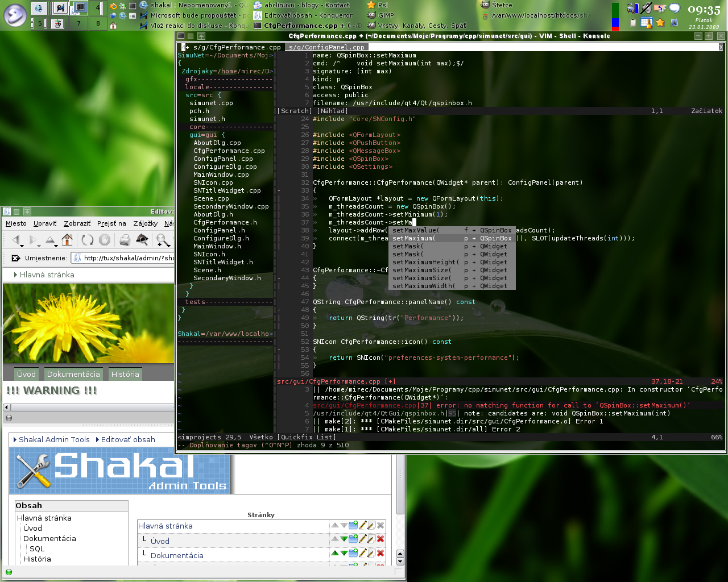This screenshot has width=728, height=582.
Task: Click the red delete icon for Úvod row
Action: click(380, 539)
